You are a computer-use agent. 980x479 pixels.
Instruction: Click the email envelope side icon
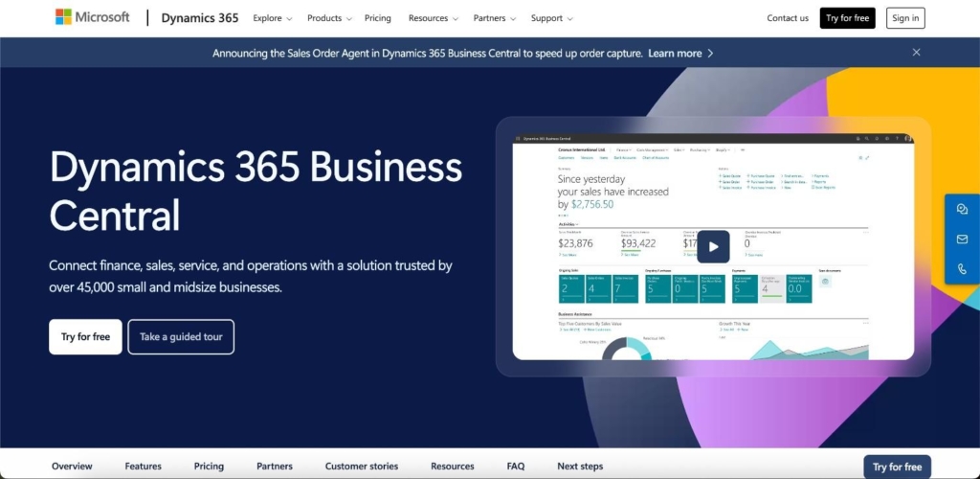962,239
